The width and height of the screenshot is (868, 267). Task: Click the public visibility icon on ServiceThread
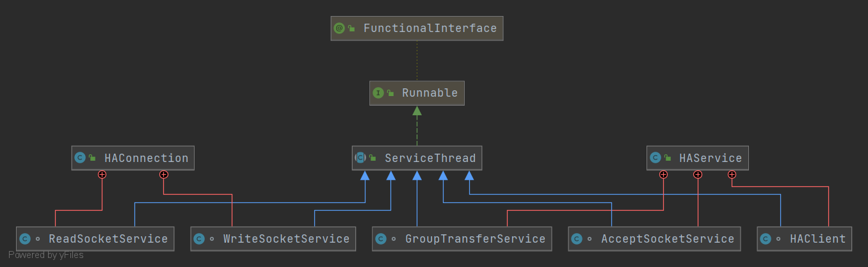(373, 158)
